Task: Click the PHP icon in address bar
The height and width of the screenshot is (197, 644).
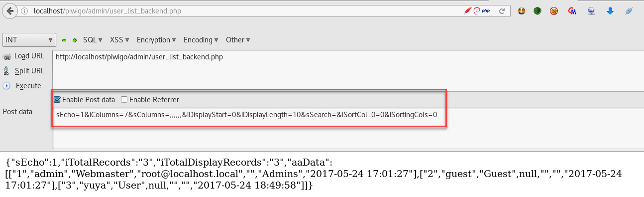Action: (x=486, y=11)
